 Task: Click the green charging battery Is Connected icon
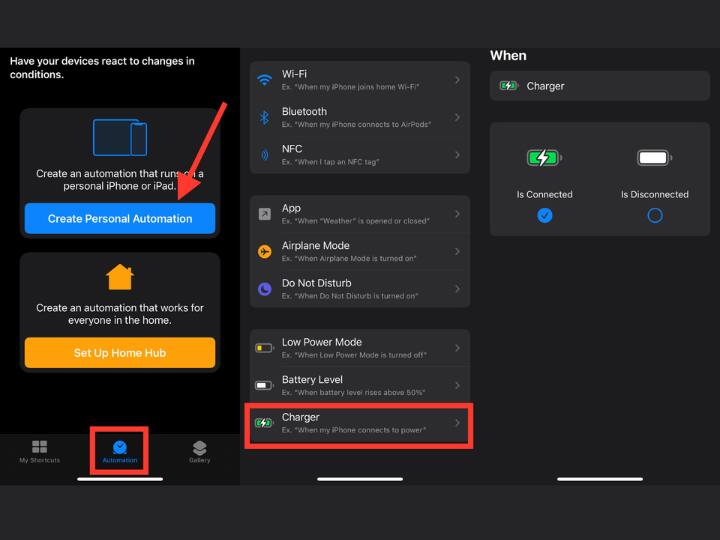[544, 158]
